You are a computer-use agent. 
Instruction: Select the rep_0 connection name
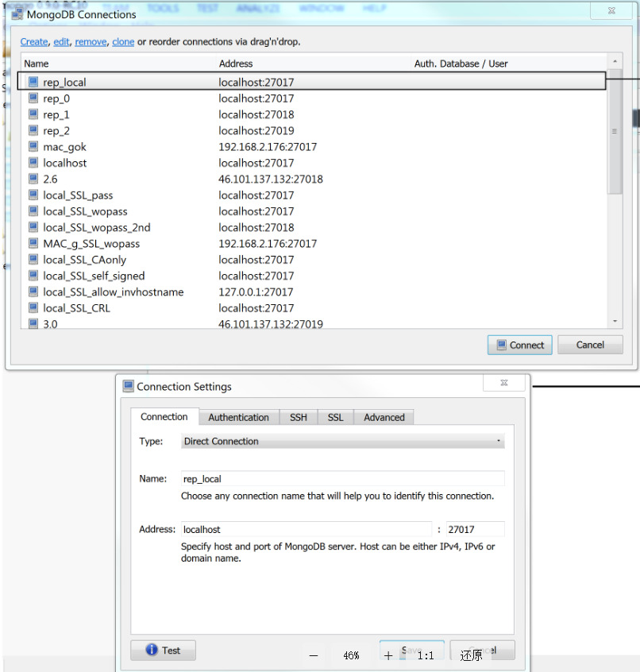tap(56, 98)
